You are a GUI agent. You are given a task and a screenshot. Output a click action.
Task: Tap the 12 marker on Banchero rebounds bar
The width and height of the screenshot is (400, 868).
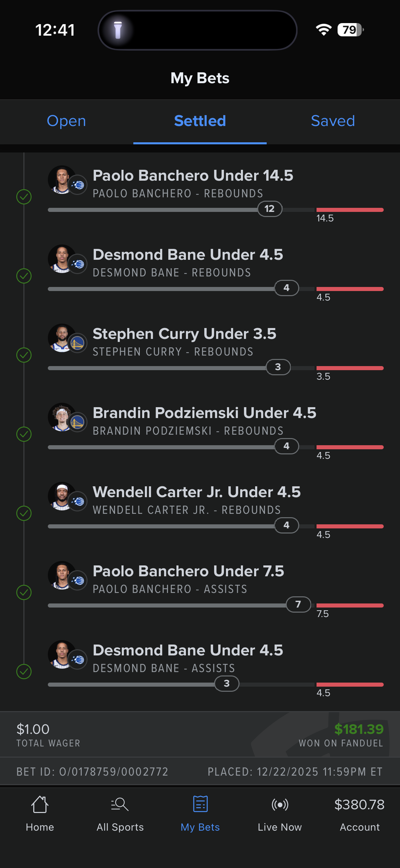click(x=270, y=209)
